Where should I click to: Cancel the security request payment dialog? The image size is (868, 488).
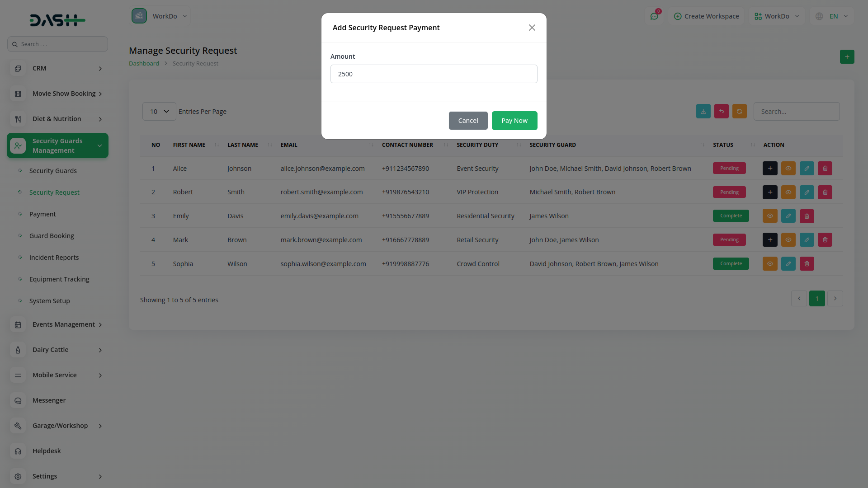click(468, 121)
